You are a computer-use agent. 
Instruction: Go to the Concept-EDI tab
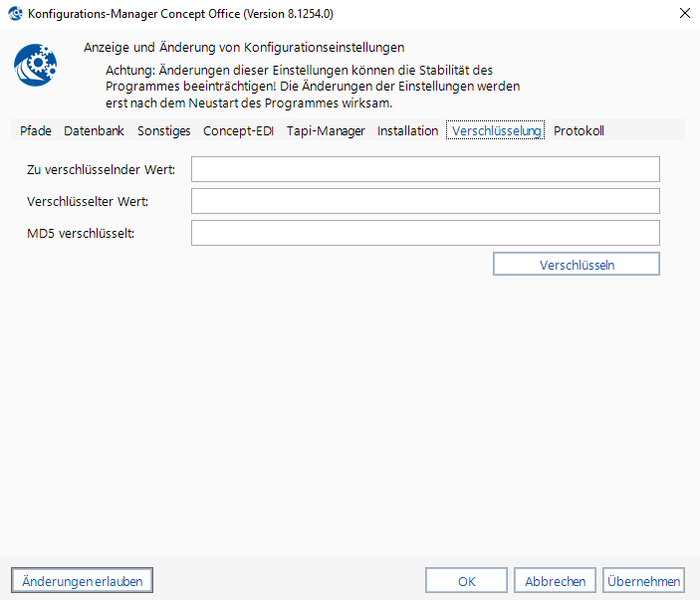click(238, 130)
